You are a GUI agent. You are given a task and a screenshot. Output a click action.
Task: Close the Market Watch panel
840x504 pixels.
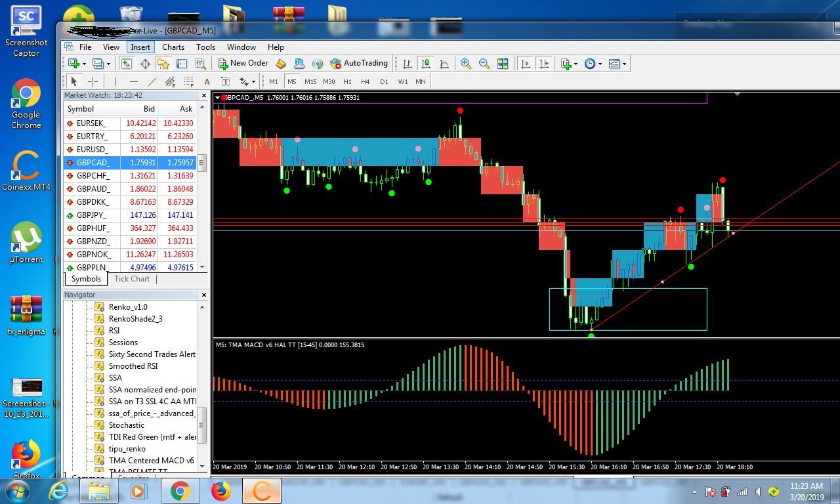coord(203,95)
